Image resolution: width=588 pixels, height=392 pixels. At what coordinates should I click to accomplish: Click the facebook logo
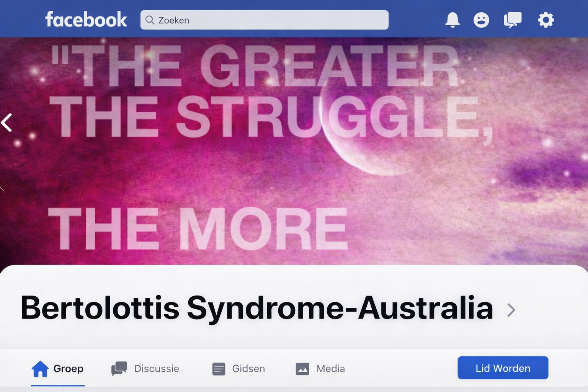point(86,20)
